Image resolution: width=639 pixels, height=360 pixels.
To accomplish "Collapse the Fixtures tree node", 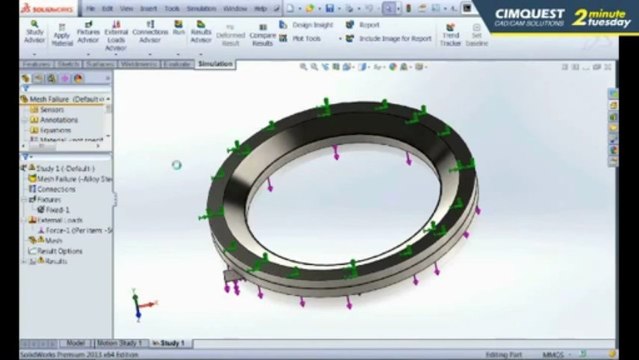I will pos(24,200).
